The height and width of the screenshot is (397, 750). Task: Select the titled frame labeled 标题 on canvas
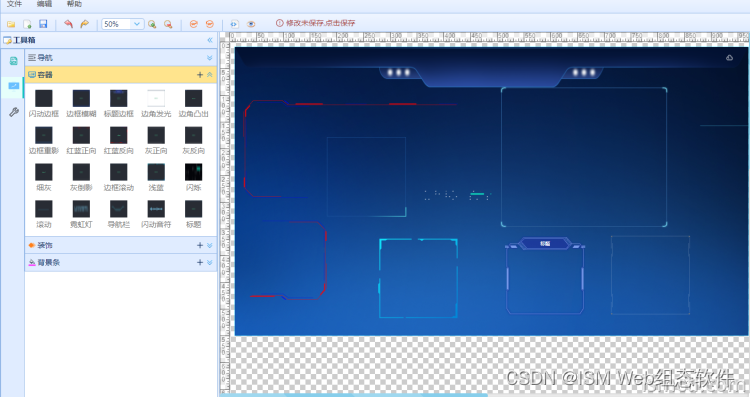pos(545,276)
